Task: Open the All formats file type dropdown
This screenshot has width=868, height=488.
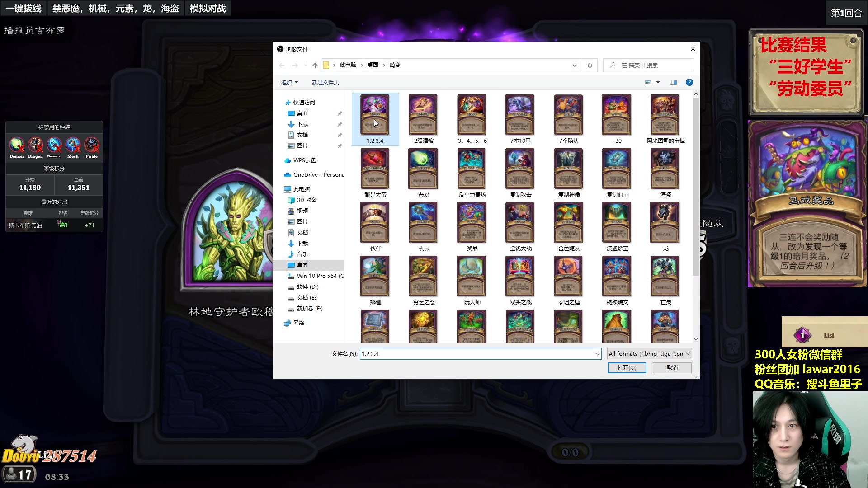Action: click(649, 354)
